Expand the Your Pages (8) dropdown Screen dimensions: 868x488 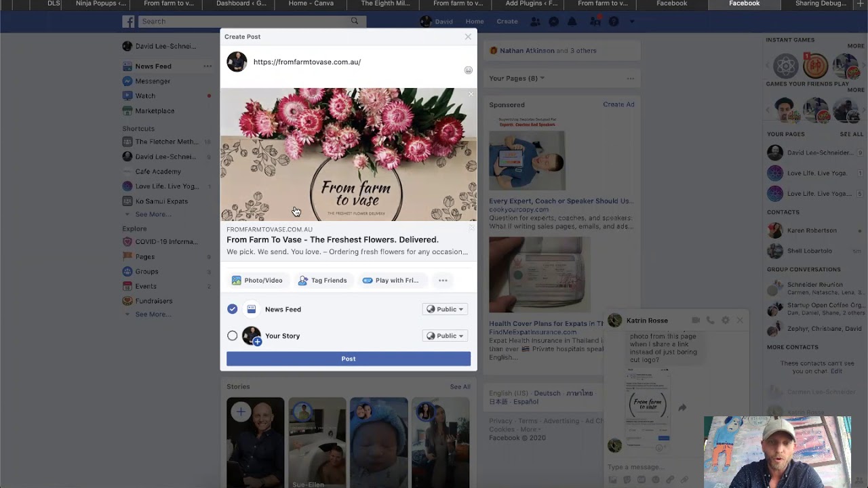[x=517, y=79]
